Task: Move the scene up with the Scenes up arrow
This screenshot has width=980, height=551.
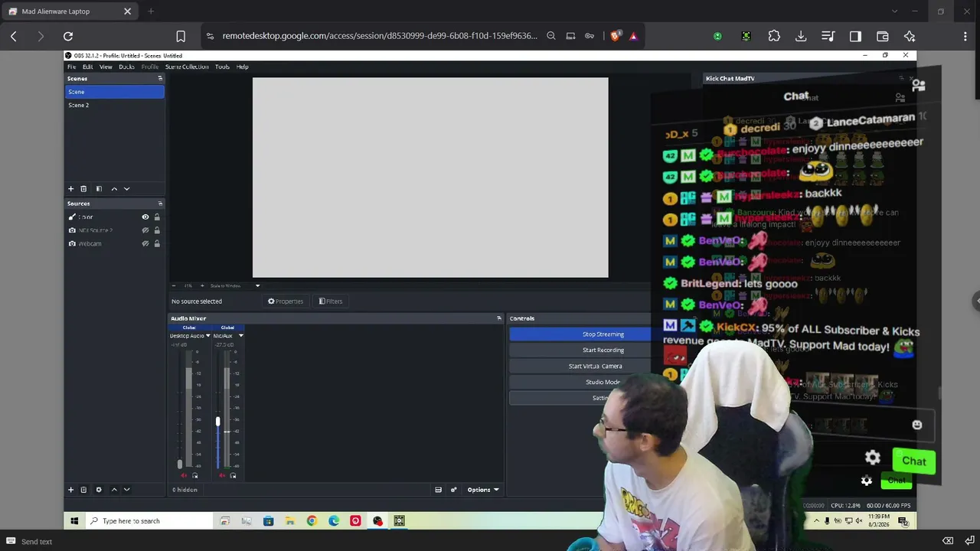Action: (114, 189)
